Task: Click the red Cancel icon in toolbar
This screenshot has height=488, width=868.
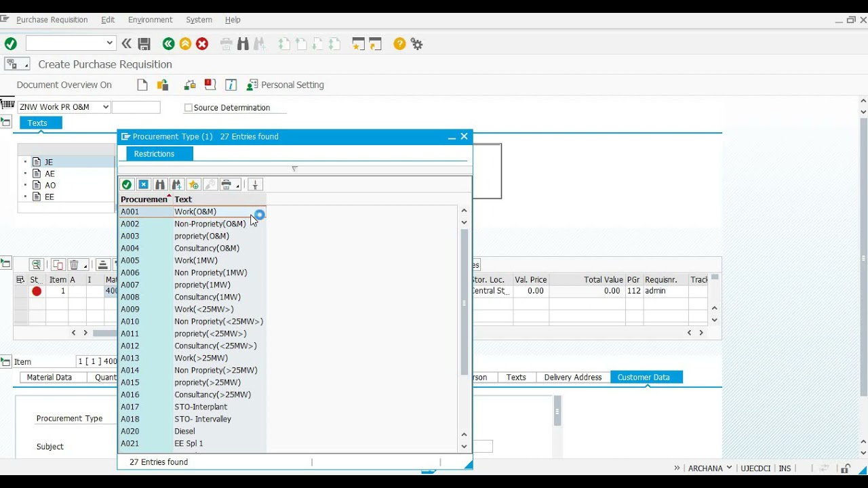Action: pyautogui.click(x=202, y=44)
